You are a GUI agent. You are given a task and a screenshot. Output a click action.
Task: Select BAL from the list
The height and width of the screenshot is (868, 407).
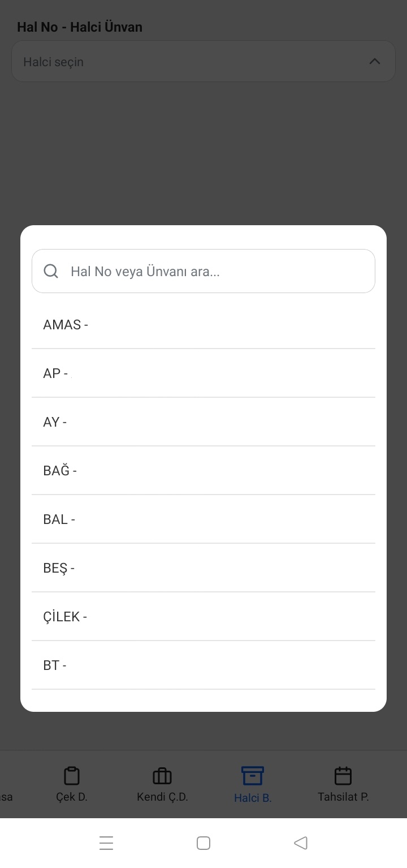(x=203, y=519)
